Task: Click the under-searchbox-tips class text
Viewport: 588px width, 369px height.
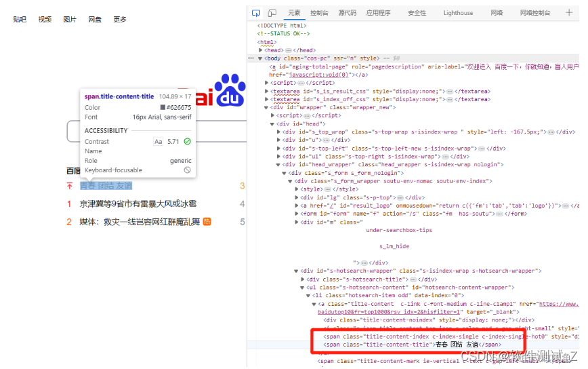Action: pyautogui.click(x=399, y=230)
